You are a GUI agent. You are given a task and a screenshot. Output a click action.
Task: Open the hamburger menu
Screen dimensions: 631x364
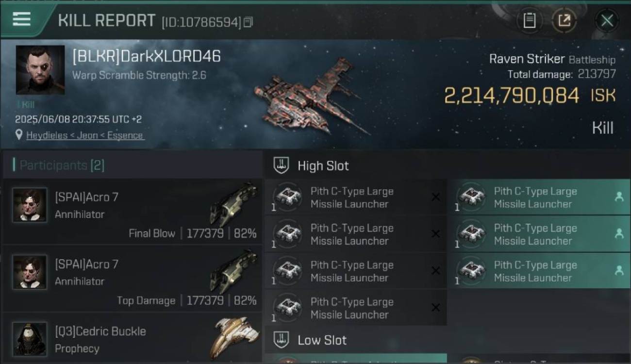pyautogui.click(x=22, y=19)
